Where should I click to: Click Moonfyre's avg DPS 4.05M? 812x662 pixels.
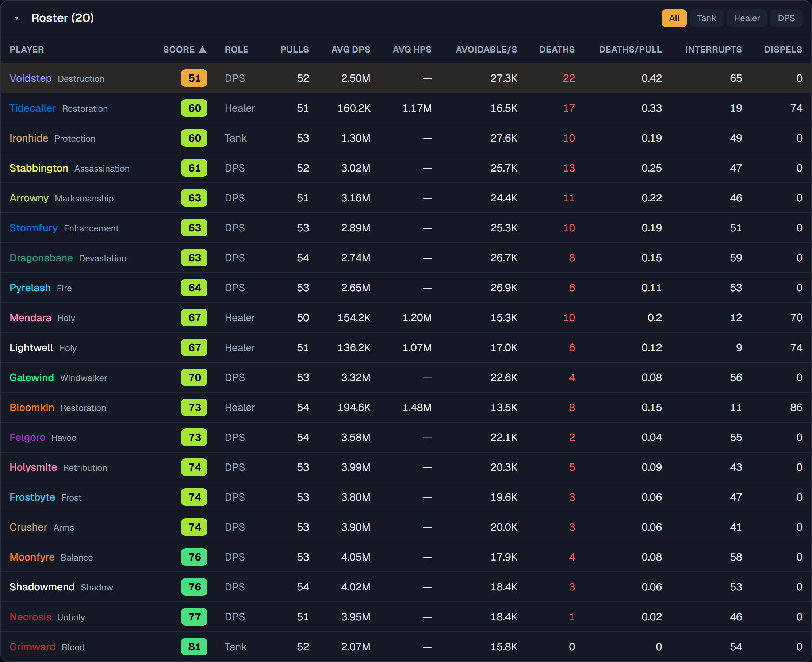coord(356,557)
